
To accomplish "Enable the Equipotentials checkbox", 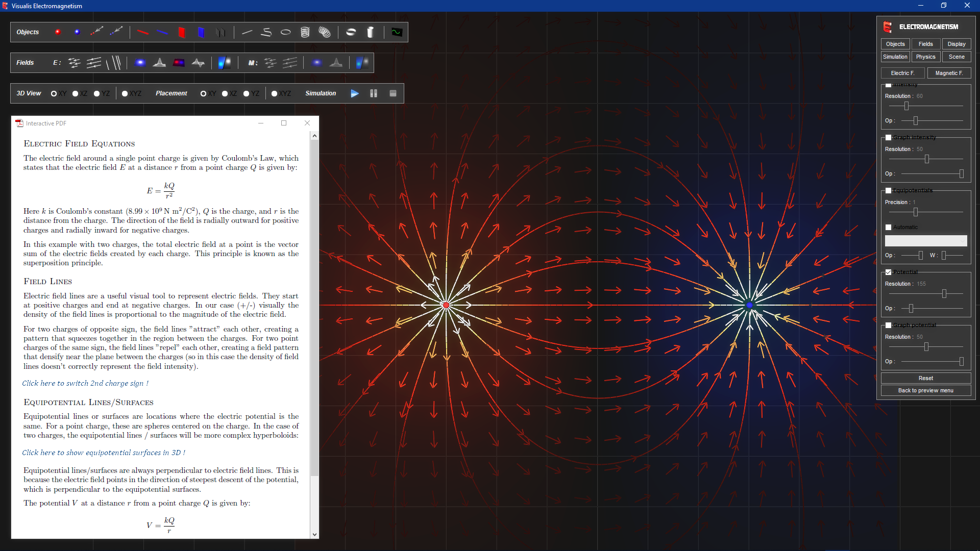I will [x=888, y=190].
